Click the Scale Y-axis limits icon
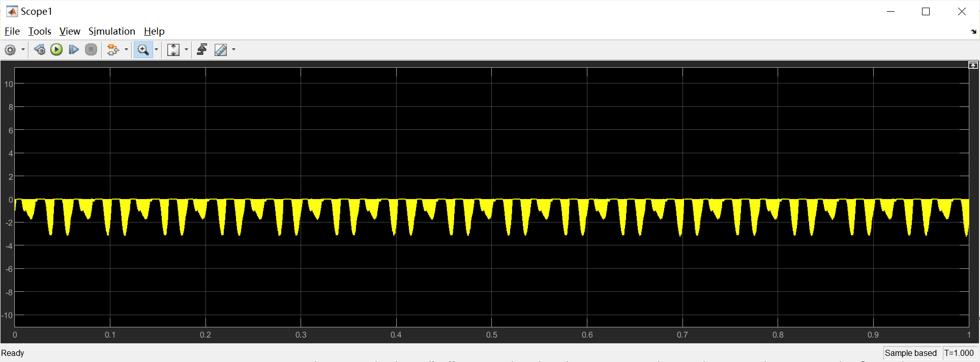 tap(173, 50)
